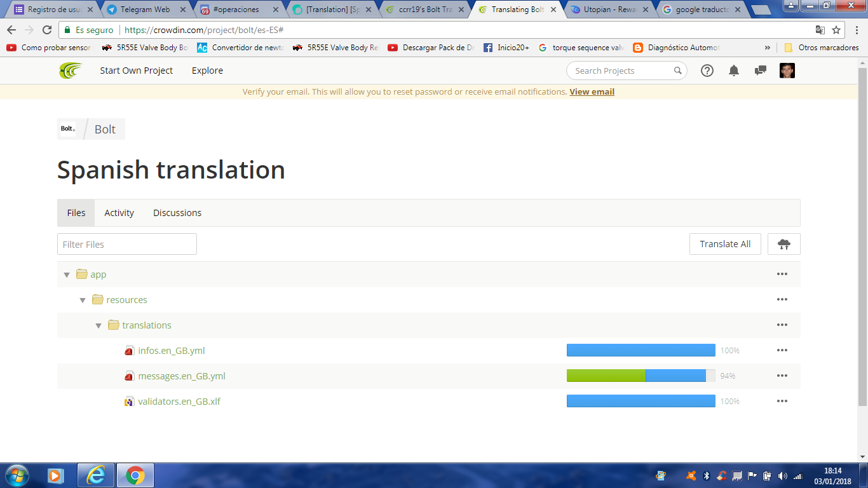Click the download/upload cloud button

[784, 244]
